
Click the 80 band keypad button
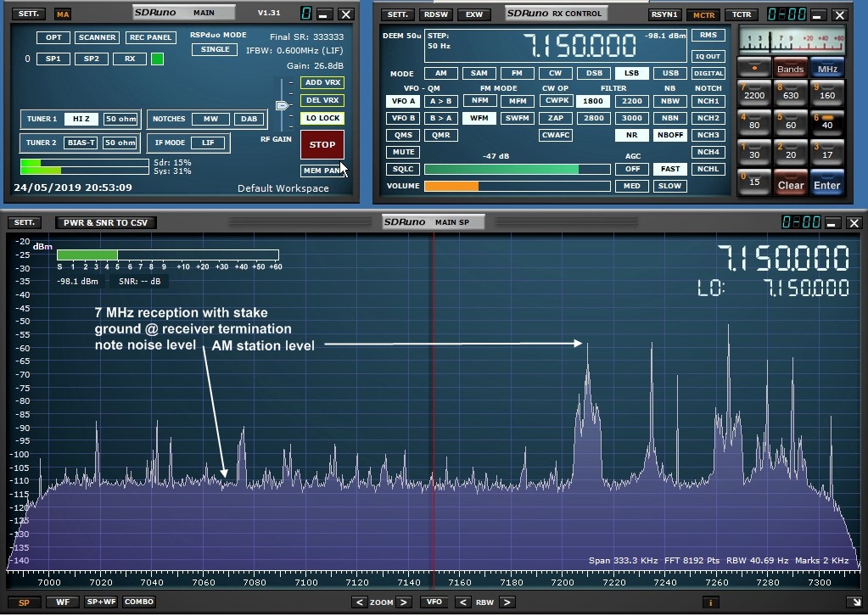point(754,122)
